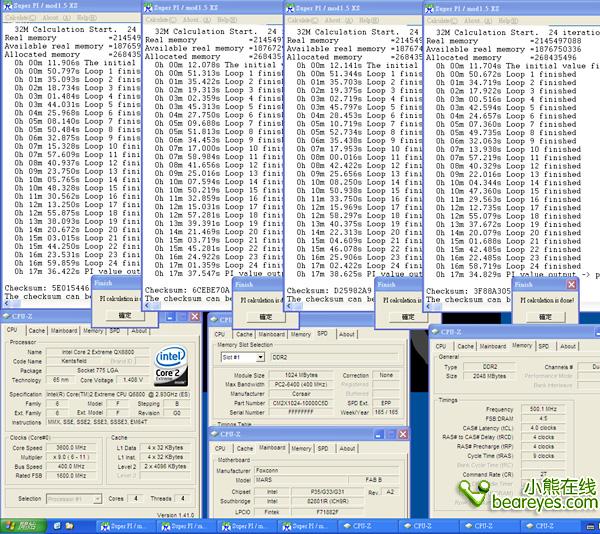The height and width of the screenshot is (534, 600).
Task: Confirm Finish dialog over checksum 5E015446 window
Action: pos(125,316)
